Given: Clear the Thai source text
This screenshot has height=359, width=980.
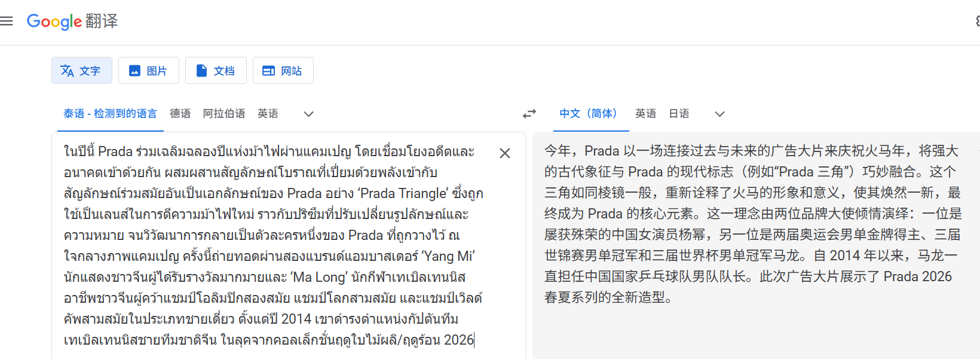Looking at the screenshot, I should click(505, 153).
